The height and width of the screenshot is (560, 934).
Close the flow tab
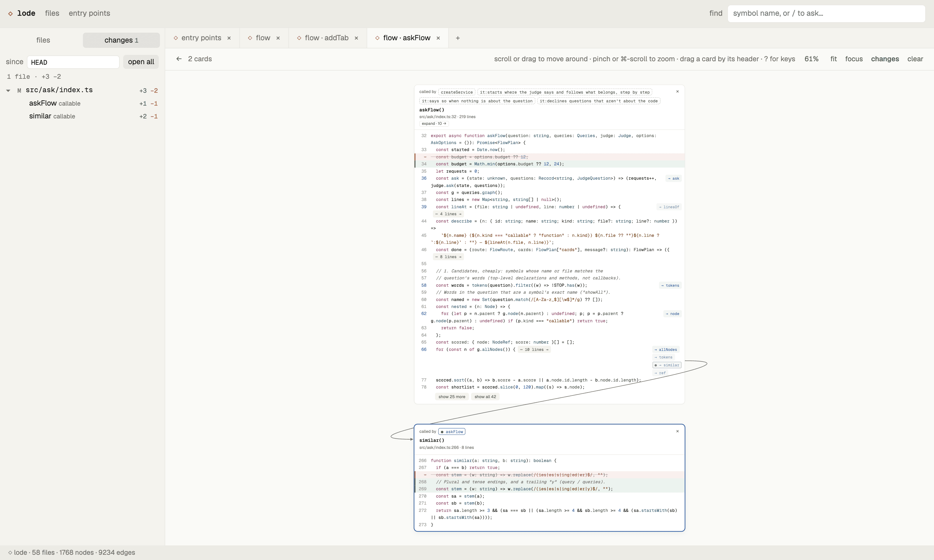click(278, 38)
